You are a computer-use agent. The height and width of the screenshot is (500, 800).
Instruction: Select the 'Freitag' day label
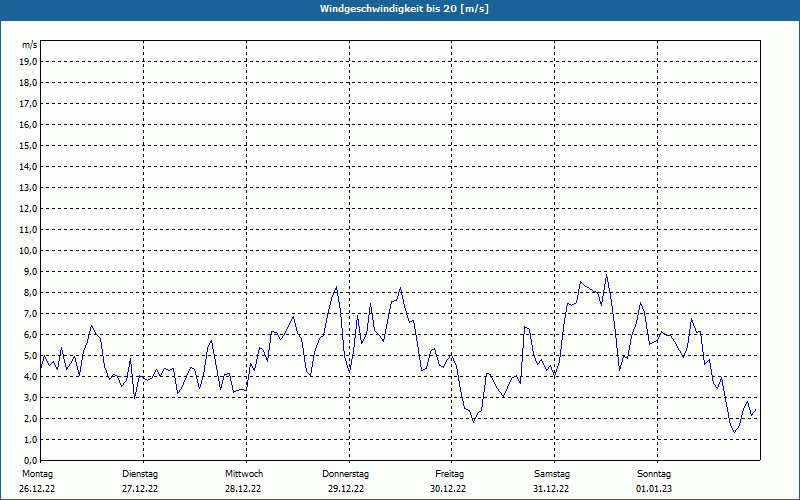tap(449, 474)
